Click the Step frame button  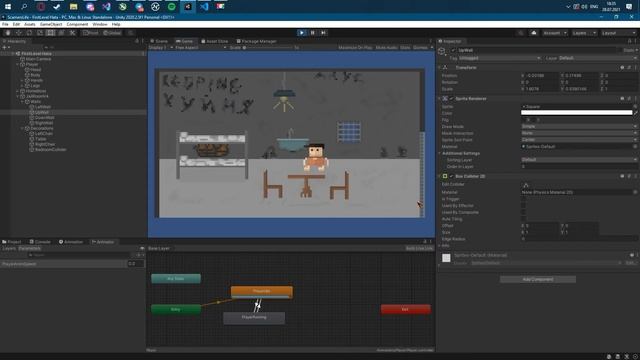pos(323,33)
